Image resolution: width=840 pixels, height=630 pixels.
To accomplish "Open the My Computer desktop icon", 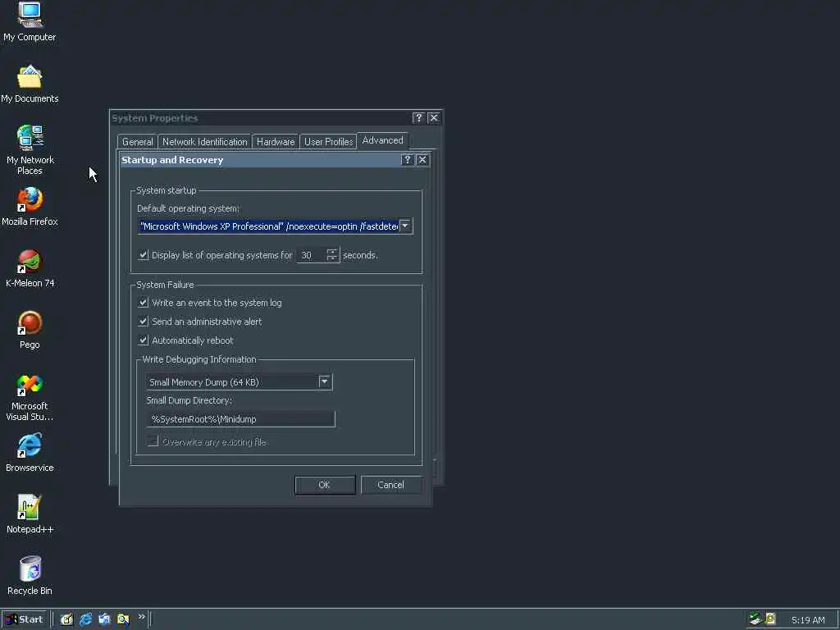I will click(x=30, y=21).
